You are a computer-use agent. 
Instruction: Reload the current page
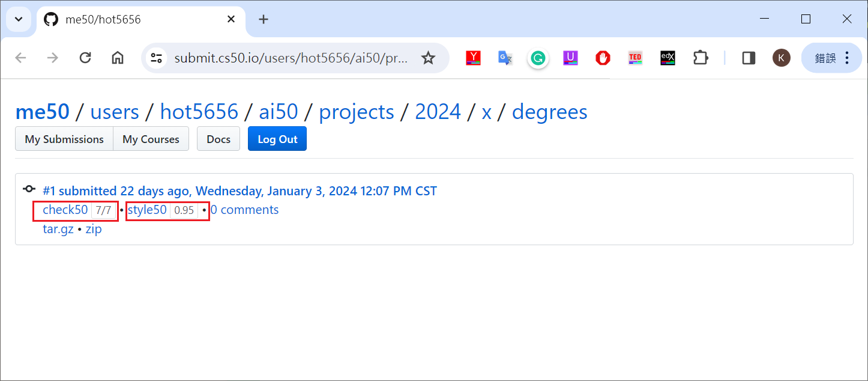tap(85, 58)
